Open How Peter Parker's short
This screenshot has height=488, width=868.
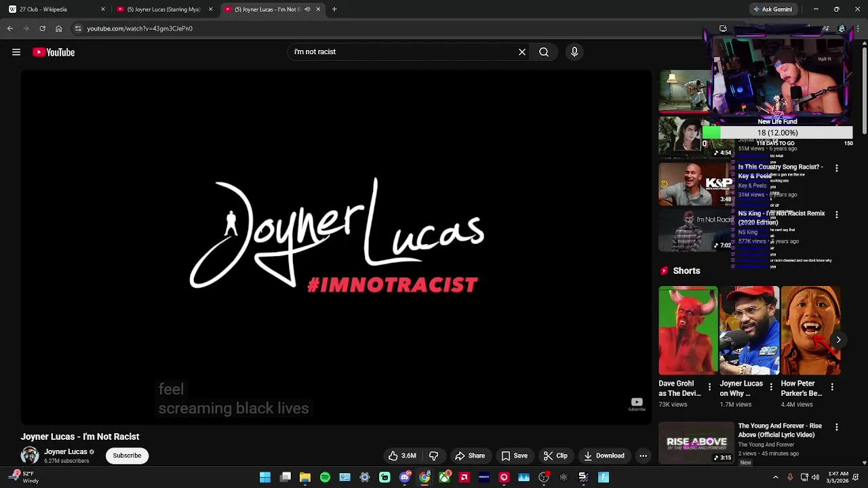click(810, 331)
